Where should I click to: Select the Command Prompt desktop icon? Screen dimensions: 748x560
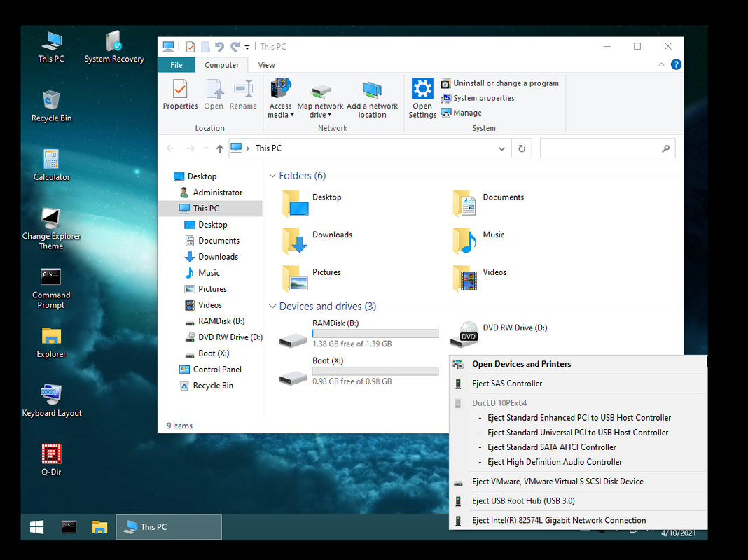click(x=51, y=288)
